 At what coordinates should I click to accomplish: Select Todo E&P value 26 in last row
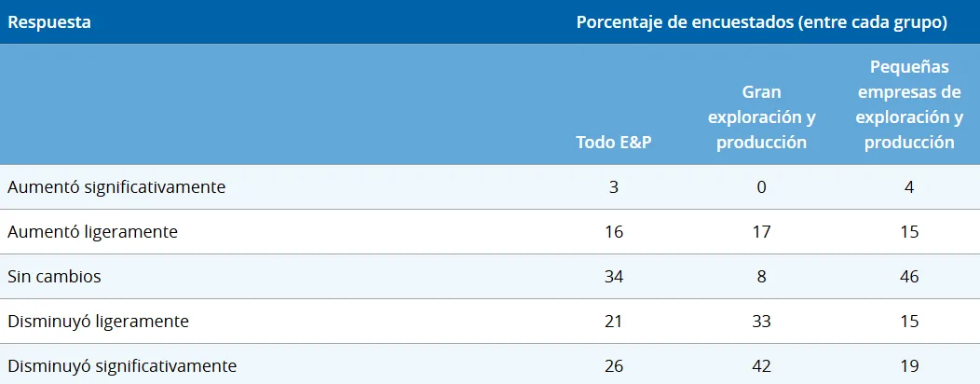[613, 366]
